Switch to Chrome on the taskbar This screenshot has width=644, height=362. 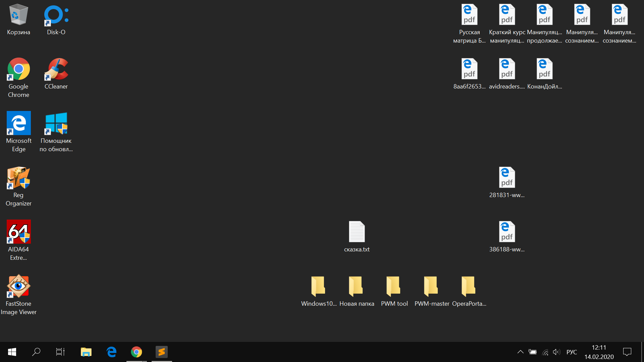click(137, 352)
